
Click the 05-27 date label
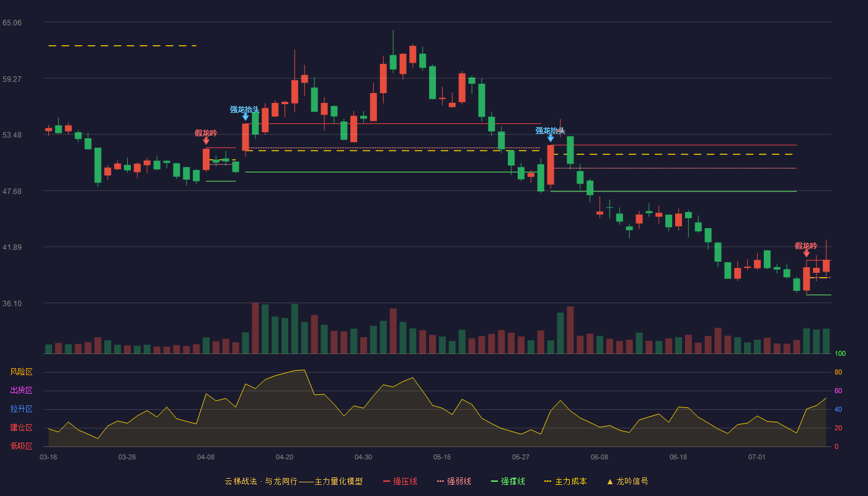521,458
